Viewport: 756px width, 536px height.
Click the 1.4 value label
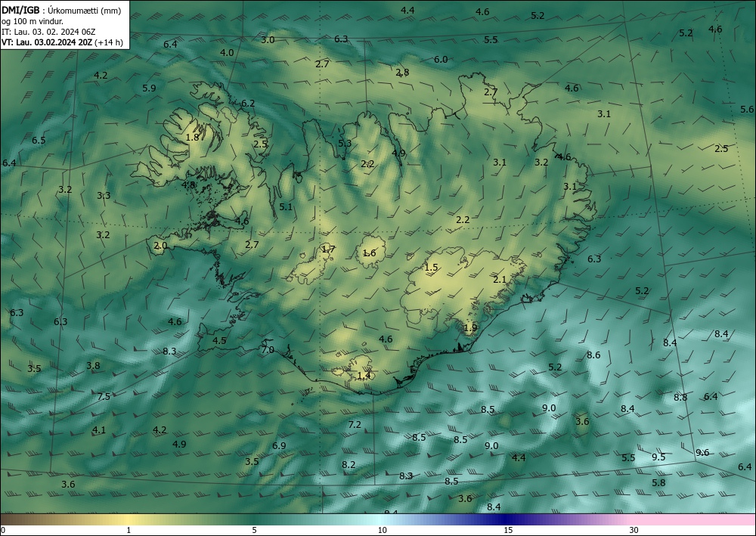[x=364, y=376]
